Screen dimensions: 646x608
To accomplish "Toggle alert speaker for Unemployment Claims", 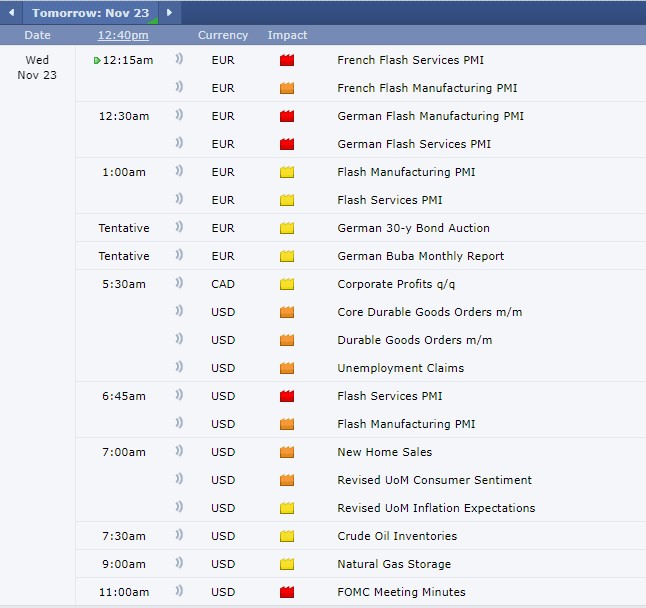I will [x=179, y=368].
